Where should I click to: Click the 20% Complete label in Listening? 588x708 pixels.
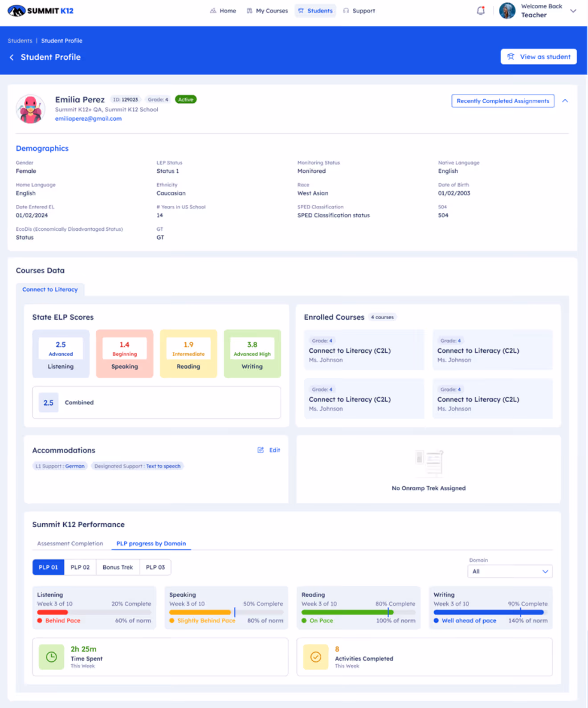(x=131, y=604)
